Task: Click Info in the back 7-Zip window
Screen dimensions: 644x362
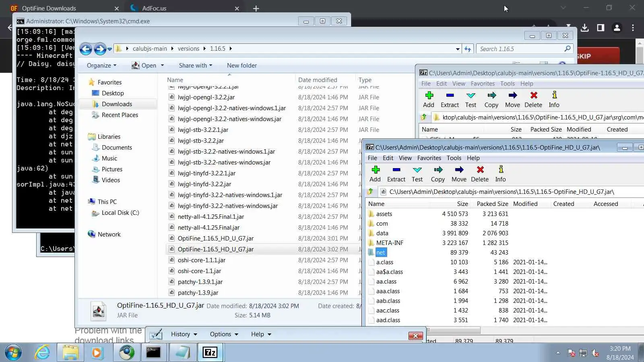Action: 554,99
